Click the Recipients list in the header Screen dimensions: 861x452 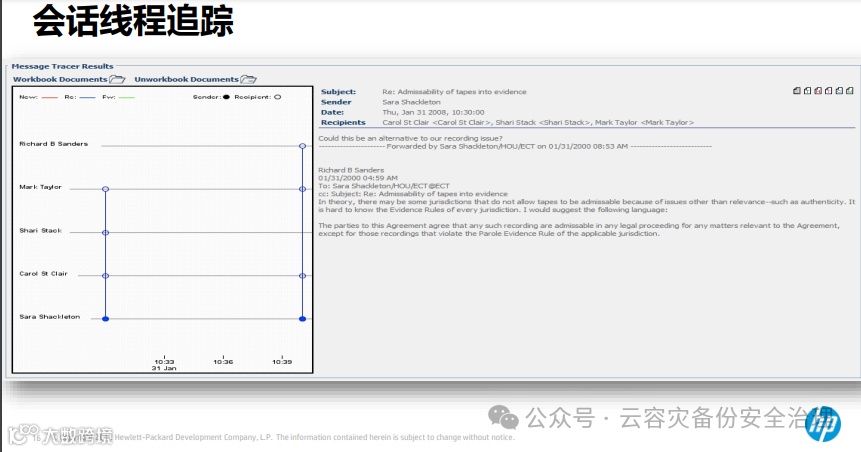[x=538, y=122]
